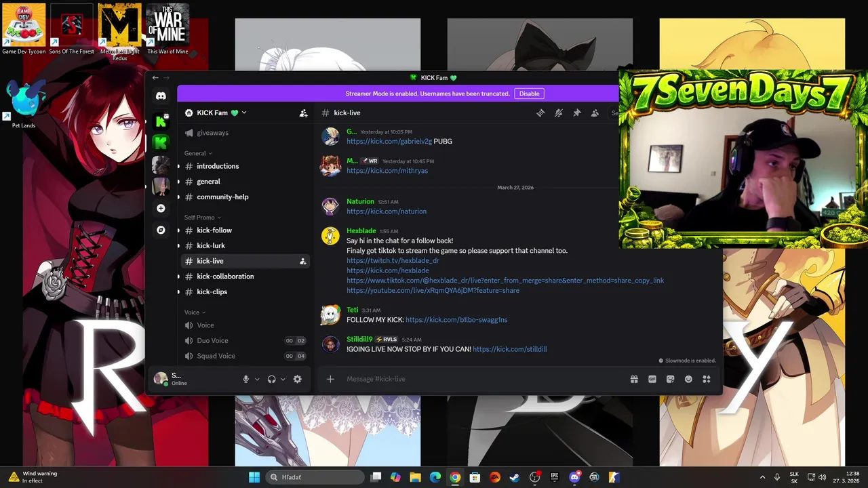Disable Streamer Mode via banner button
Image resolution: width=868 pixels, height=488 pixels.
(529, 94)
